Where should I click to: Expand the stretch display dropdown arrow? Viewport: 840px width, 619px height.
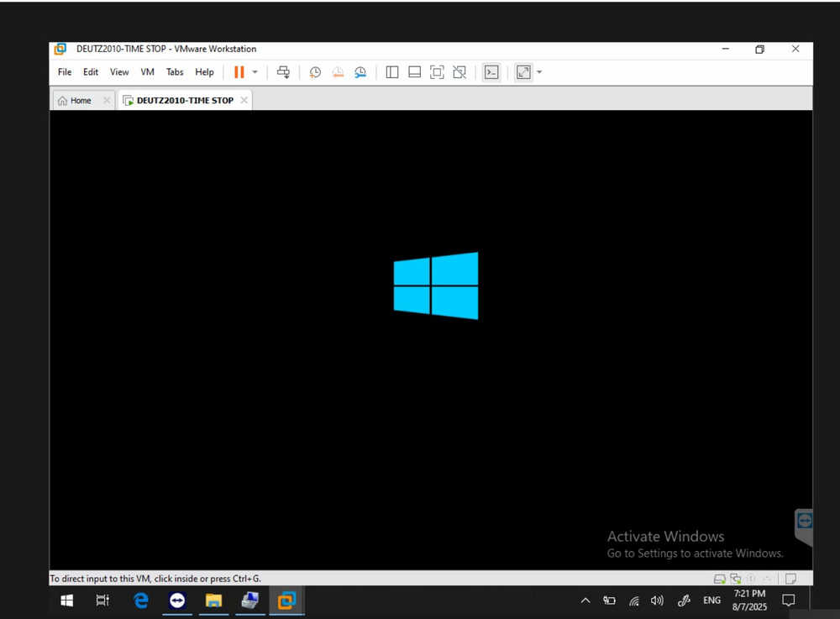click(539, 72)
